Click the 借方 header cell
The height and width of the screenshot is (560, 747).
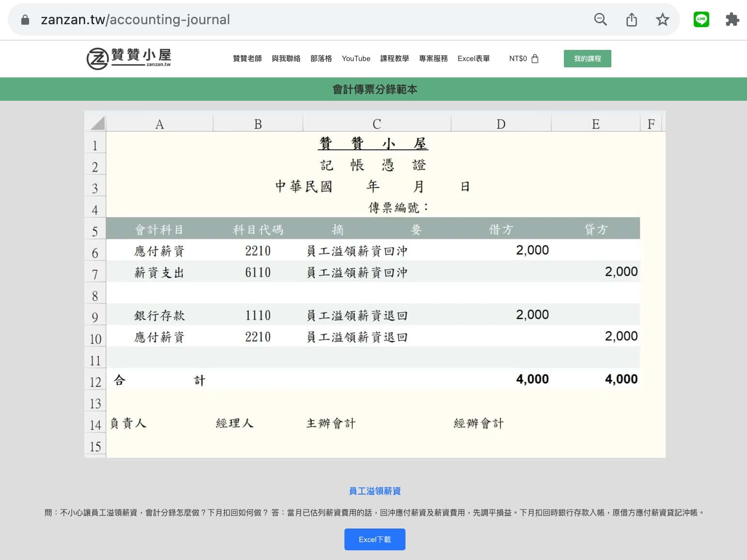[501, 229]
